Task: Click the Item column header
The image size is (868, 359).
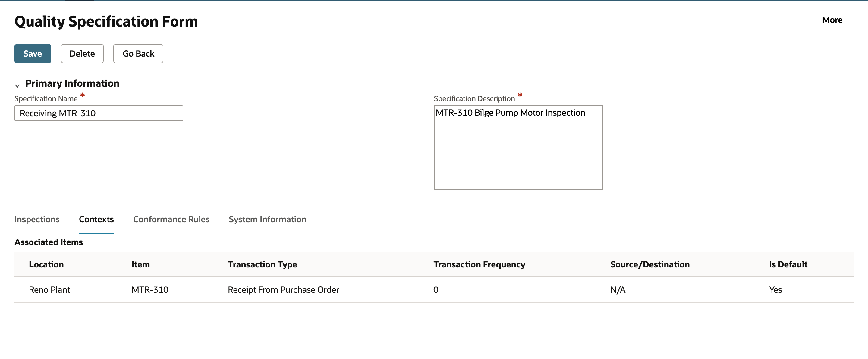Action: [140, 264]
